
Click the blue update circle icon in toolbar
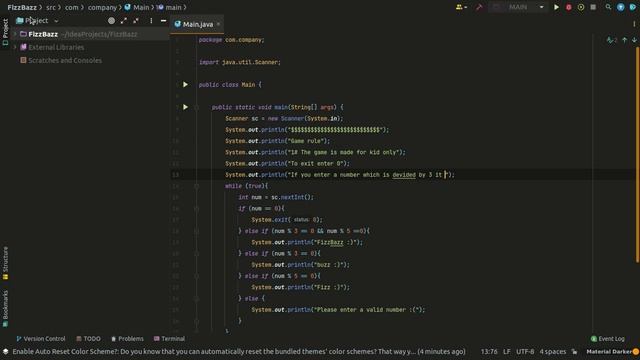[x=620, y=7]
